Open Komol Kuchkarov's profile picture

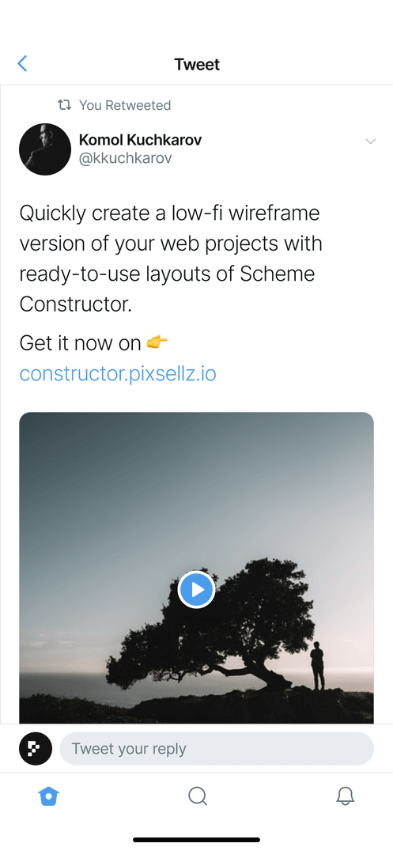45,149
